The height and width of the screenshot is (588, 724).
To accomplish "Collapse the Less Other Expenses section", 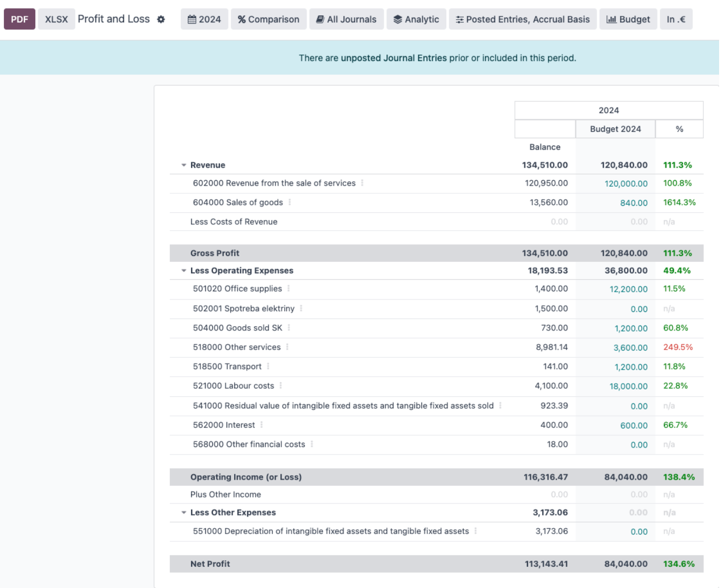I will [x=184, y=513].
